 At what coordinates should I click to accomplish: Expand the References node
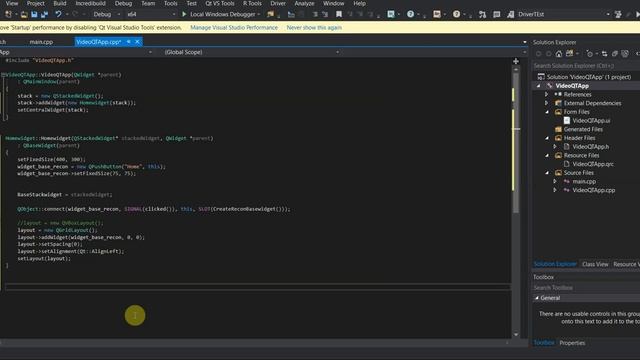547,94
